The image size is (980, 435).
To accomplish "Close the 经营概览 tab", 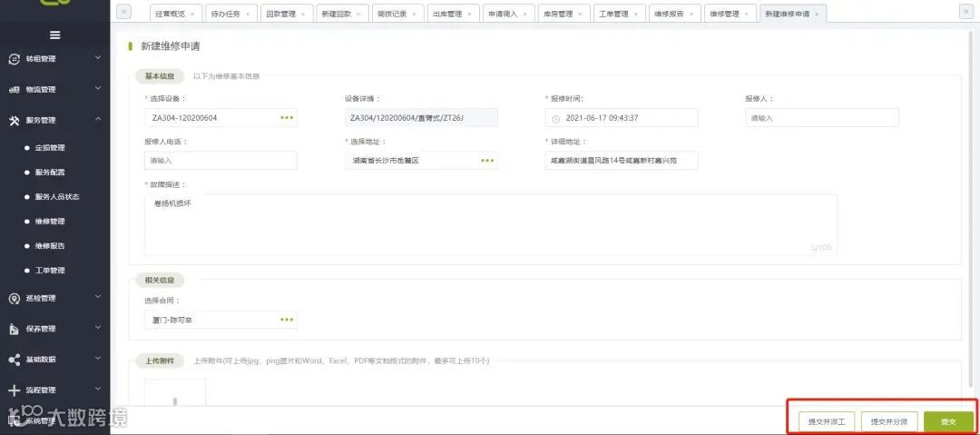I will 191,14.
